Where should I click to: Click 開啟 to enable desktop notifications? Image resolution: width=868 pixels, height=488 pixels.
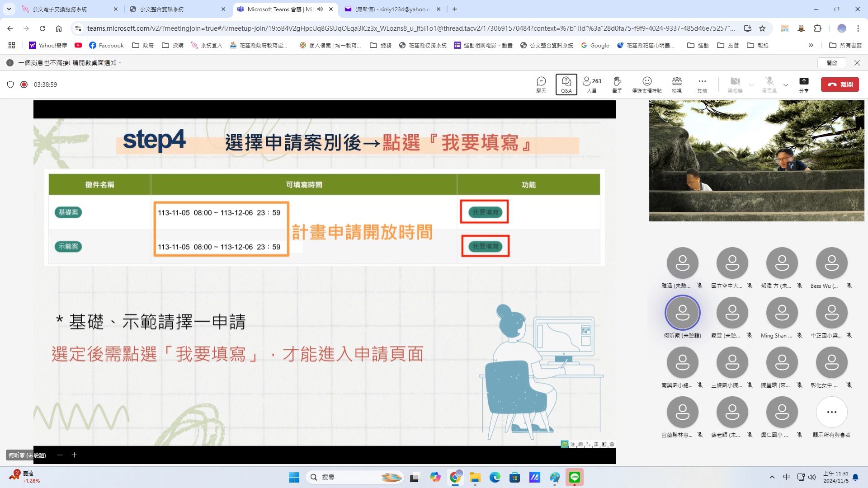(x=832, y=63)
